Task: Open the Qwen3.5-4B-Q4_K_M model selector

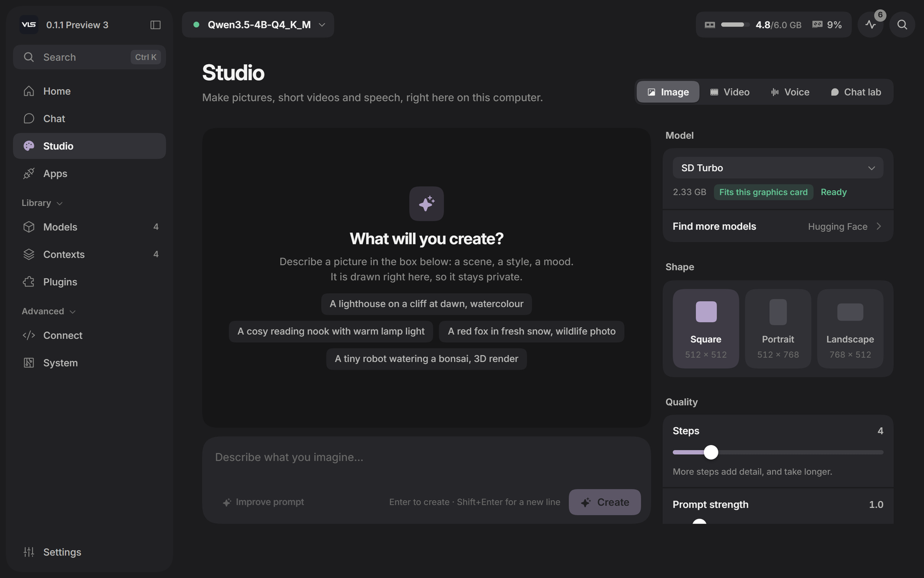Action: tap(258, 25)
